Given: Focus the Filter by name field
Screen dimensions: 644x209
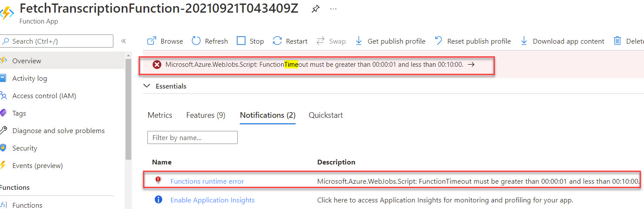Looking at the screenshot, I should point(192,137).
